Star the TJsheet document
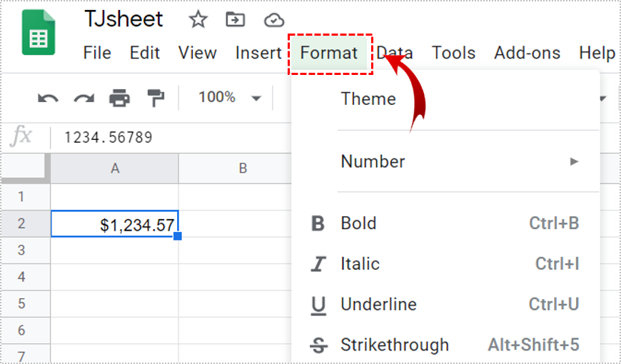 198,20
